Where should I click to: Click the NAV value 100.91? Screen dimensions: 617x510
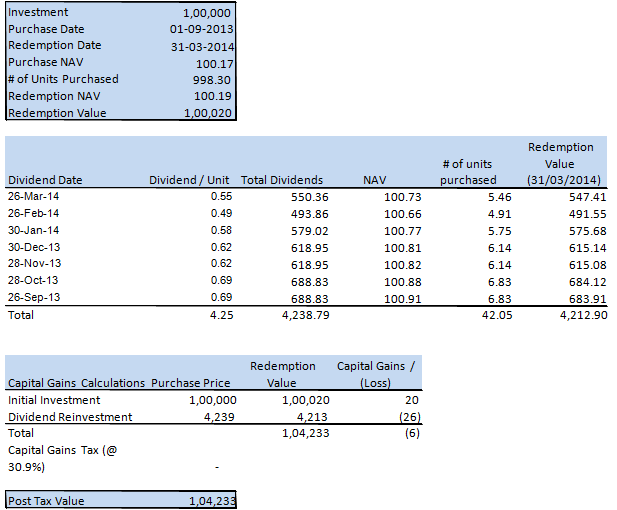coord(403,299)
